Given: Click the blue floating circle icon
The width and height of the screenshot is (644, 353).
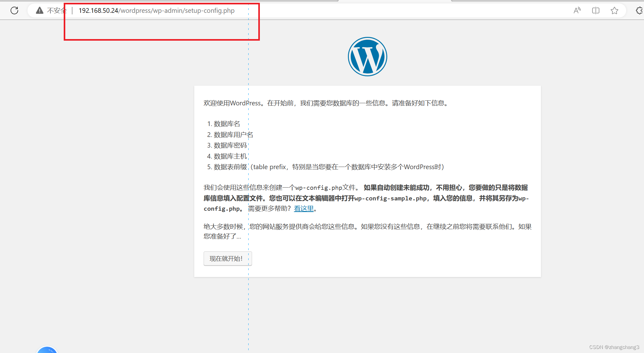Looking at the screenshot, I should 47,350.
